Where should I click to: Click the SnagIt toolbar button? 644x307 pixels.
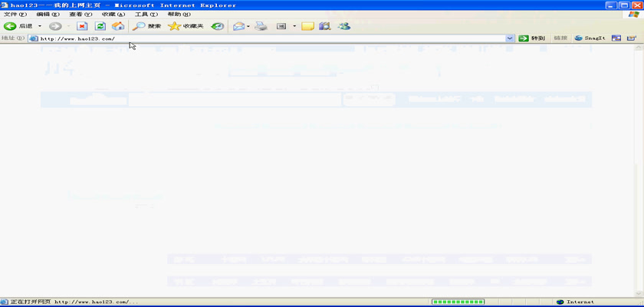pos(590,38)
